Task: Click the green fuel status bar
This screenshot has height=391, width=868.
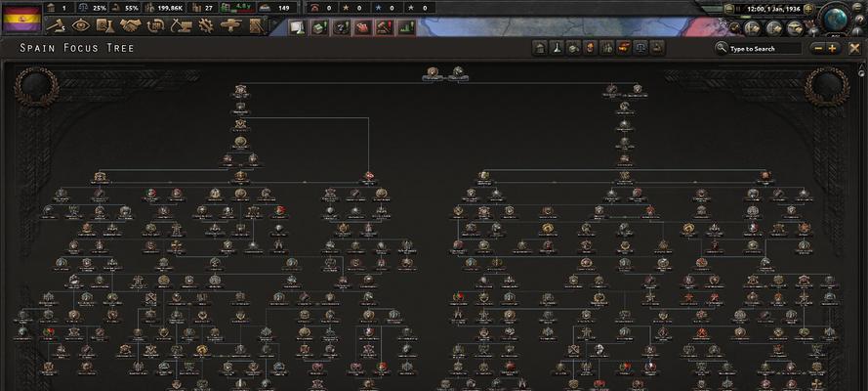Action: click(x=237, y=8)
